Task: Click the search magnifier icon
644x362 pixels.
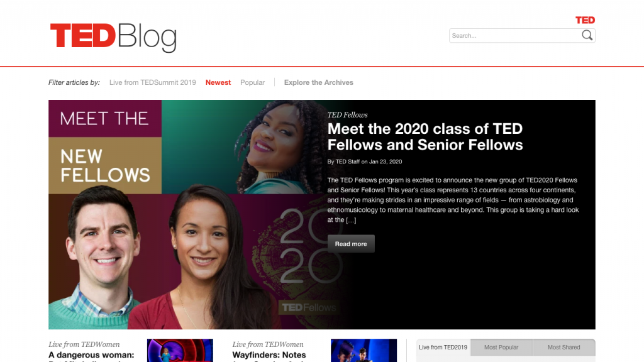Action: (x=587, y=35)
